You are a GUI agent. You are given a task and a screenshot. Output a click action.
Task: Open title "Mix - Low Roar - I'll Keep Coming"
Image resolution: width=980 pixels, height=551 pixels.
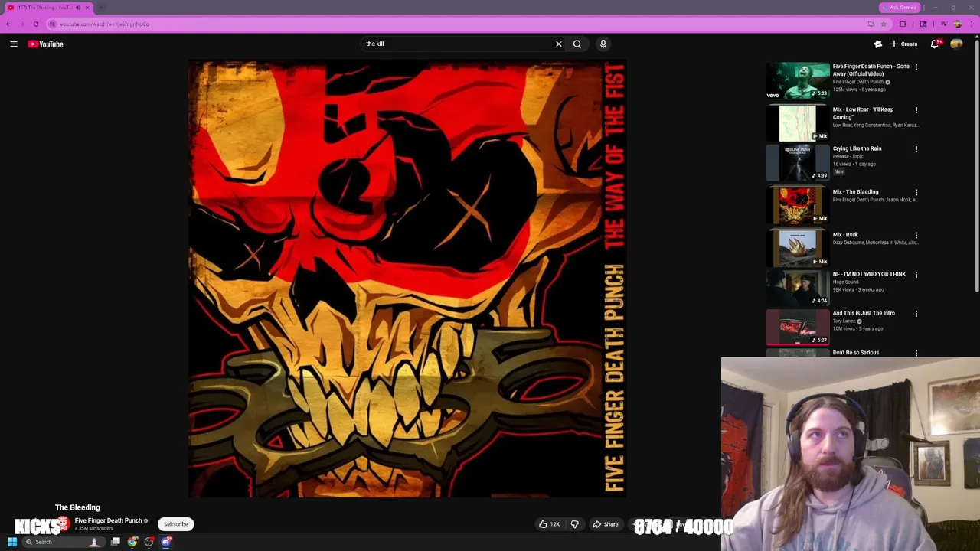click(x=863, y=113)
